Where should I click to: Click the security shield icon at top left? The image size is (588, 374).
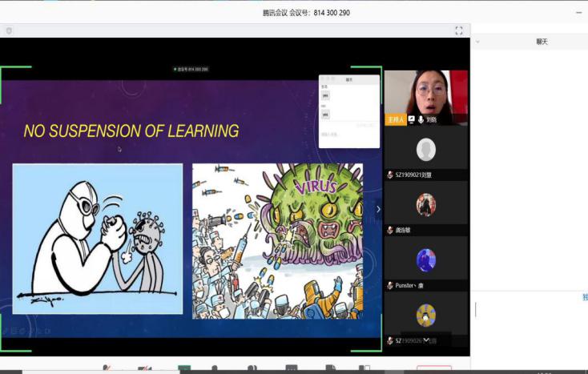9,30
